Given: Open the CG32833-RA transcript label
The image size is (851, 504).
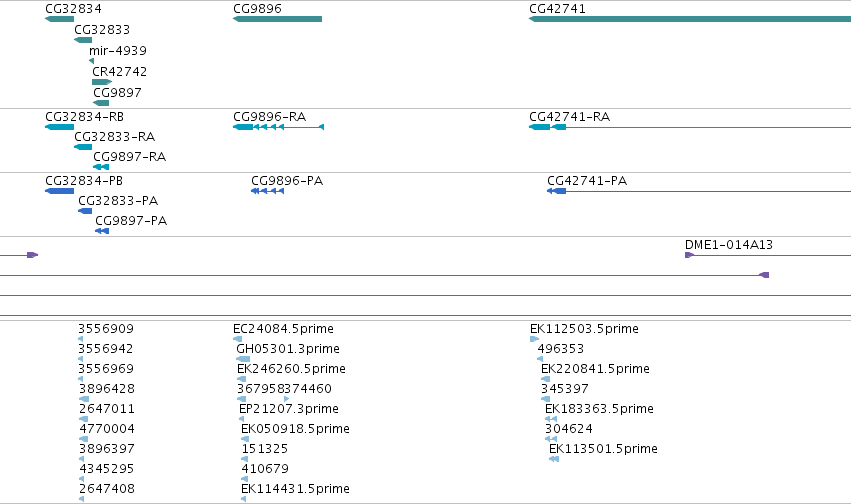Looking at the screenshot, I should [x=115, y=137].
